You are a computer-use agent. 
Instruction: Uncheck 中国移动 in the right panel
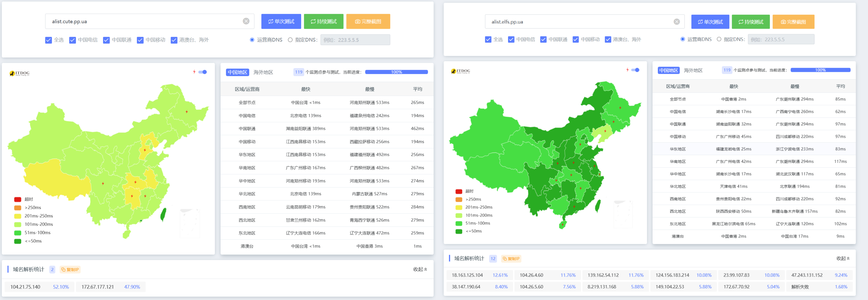(576, 39)
